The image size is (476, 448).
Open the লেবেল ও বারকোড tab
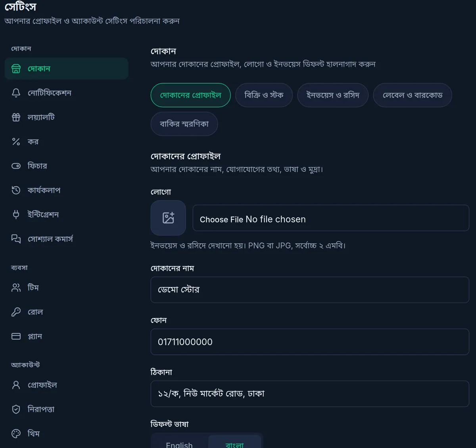click(x=413, y=95)
